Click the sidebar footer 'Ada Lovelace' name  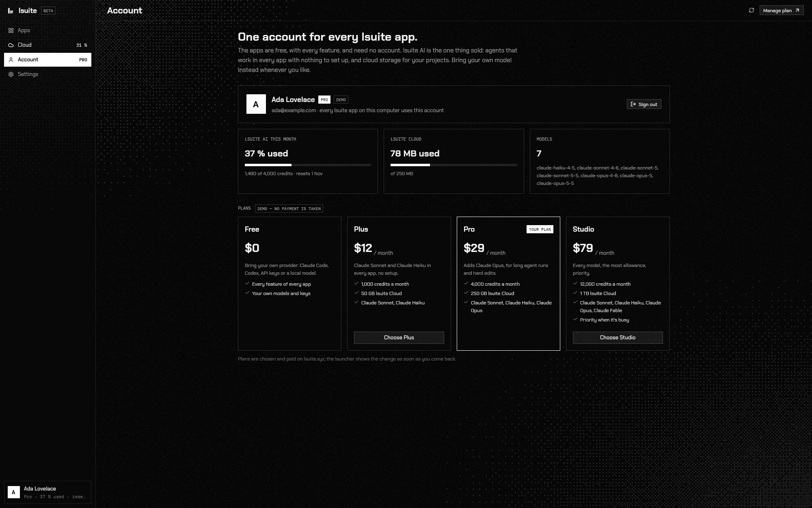click(x=40, y=488)
